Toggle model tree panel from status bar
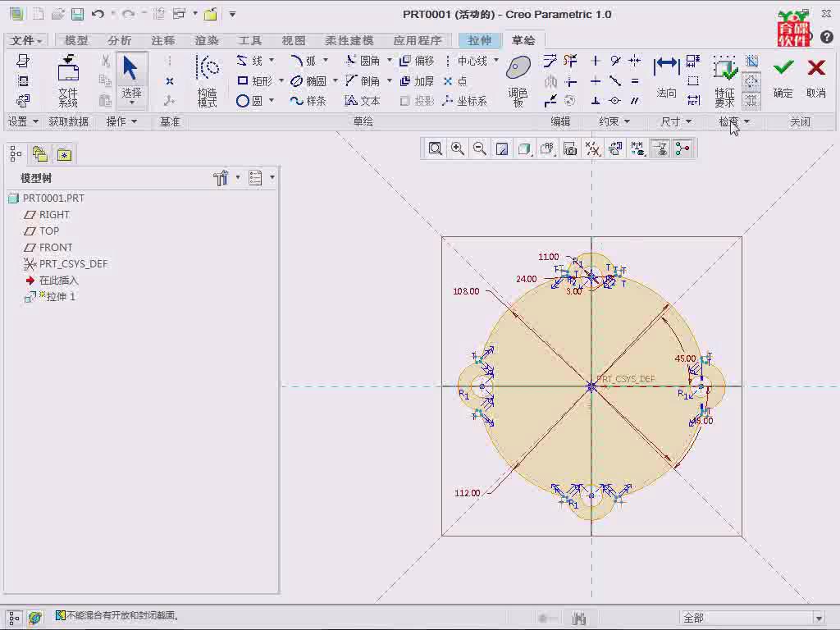 [x=14, y=617]
